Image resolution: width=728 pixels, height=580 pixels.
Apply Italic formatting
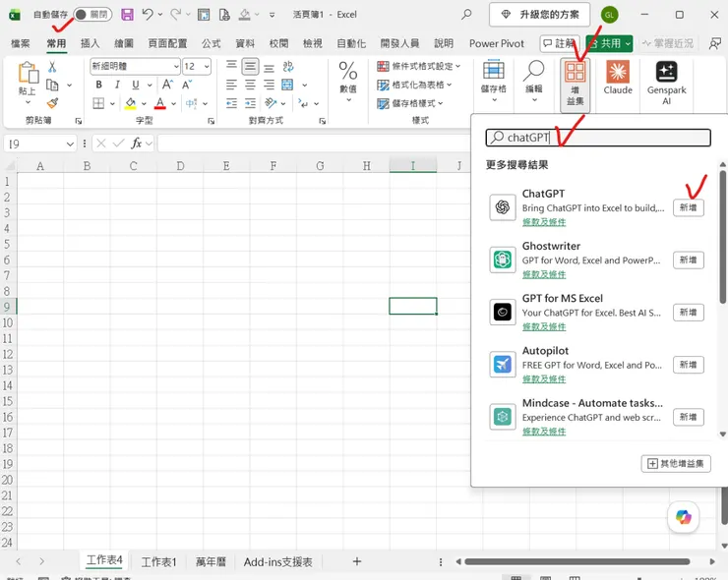(117, 85)
